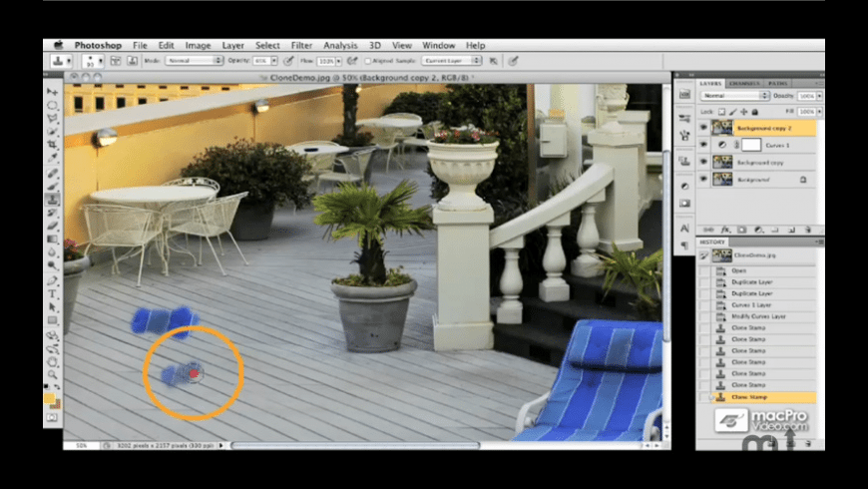
Task: Create new adjustment layer button
Action: coord(758,230)
